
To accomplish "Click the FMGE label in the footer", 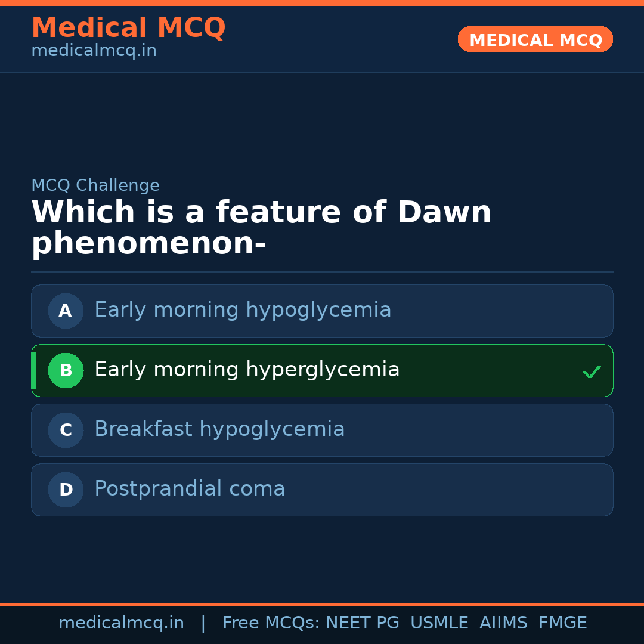I will 562,623.
